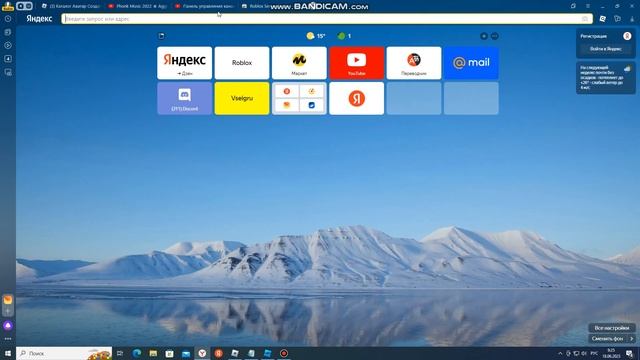Screen dimensions: 640x360
Task: Open orange app icon in sidebar bottom
Action: pos(8,300)
